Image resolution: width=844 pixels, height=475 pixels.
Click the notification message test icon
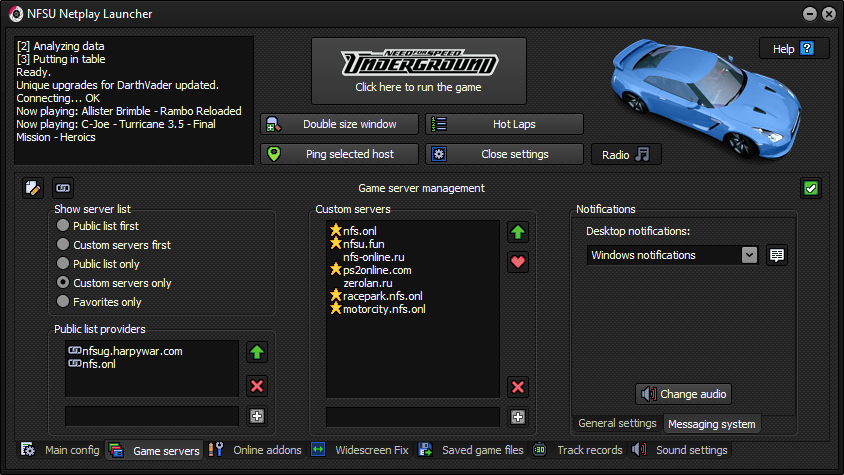tap(777, 255)
